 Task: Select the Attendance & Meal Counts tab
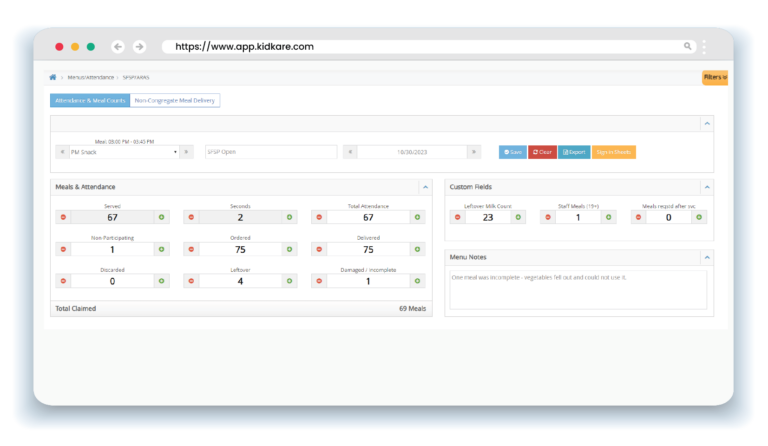pos(90,100)
